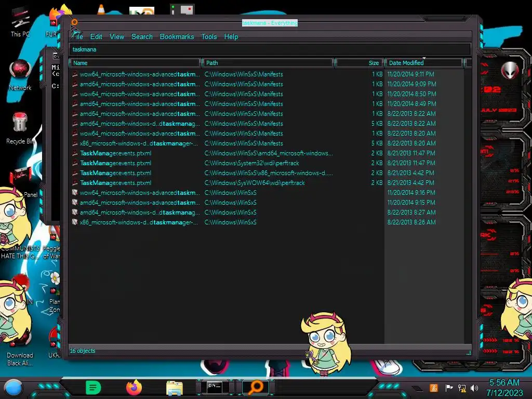Click folder icon of row dated 11/20/2014 9:16 PM
This screenshot has height=399, width=532.
tap(75, 192)
